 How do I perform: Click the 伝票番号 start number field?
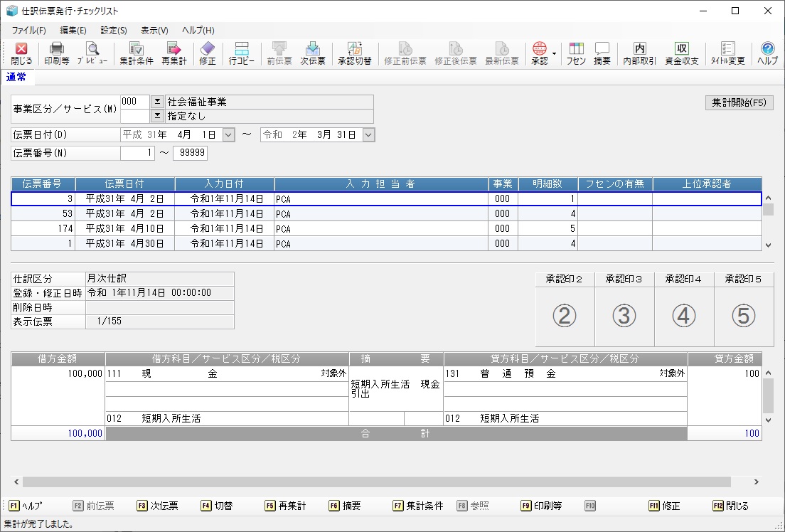137,153
